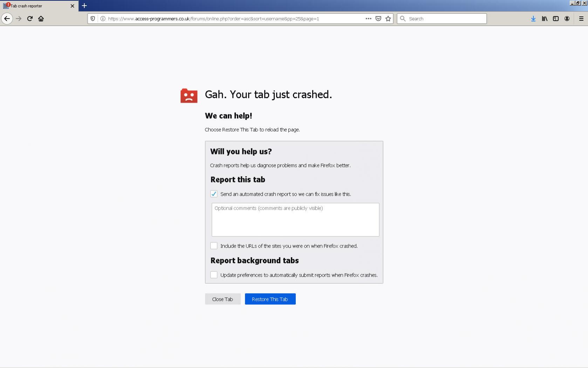Click 'Crash reports help us diagnose' text
588x368 pixels.
[x=280, y=165]
